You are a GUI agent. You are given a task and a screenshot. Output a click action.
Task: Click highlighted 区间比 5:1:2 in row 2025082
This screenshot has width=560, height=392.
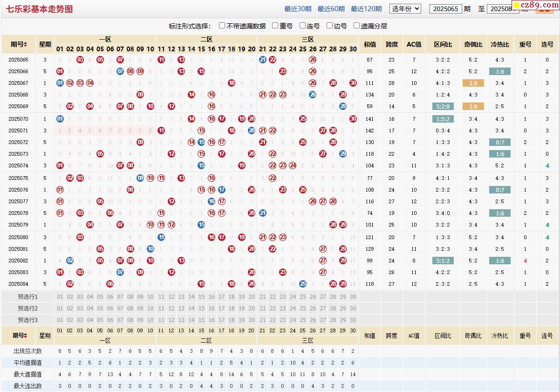click(x=443, y=261)
